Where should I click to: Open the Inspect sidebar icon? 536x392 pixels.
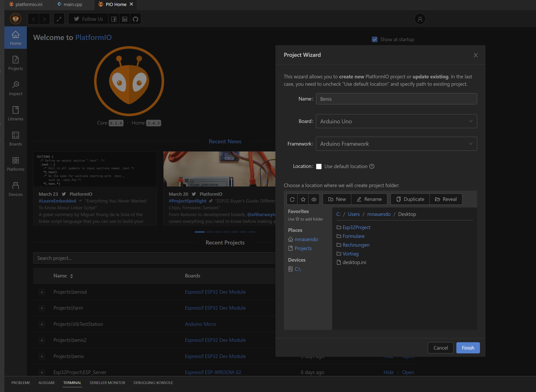pyautogui.click(x=15, y=88)
